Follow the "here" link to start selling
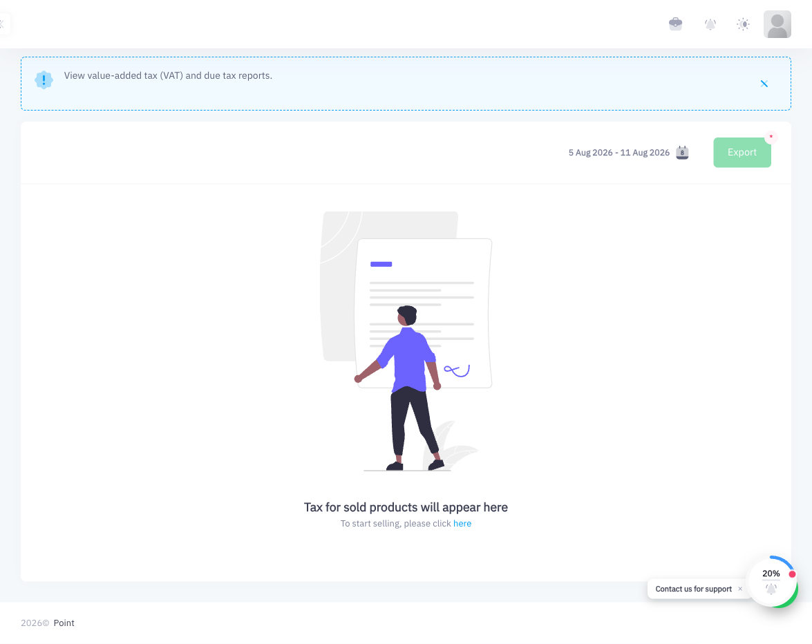Image resolution: width=812 pixels, height=644 pixels. point(462,523)
